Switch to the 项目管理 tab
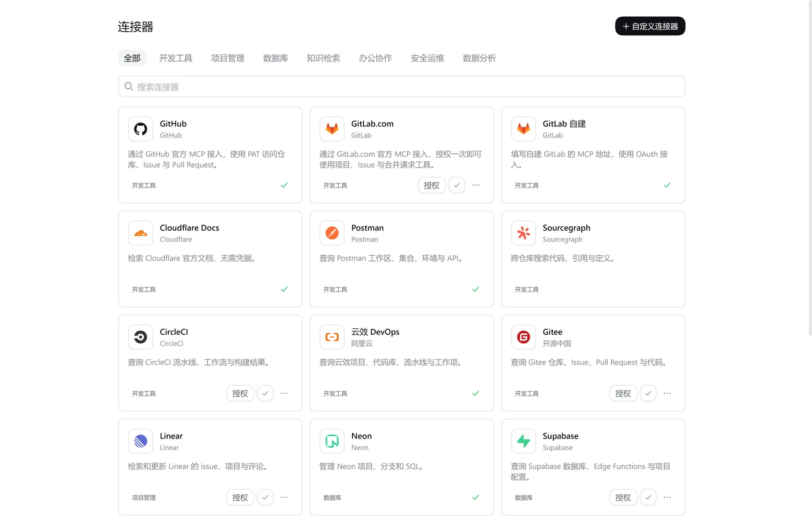812x518 pixels. 227,58
